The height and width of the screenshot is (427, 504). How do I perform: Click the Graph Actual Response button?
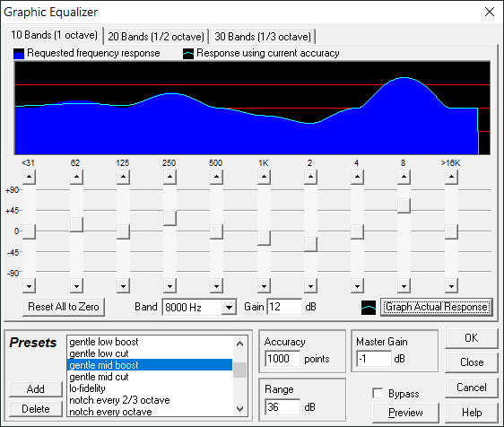click(437, 307)
